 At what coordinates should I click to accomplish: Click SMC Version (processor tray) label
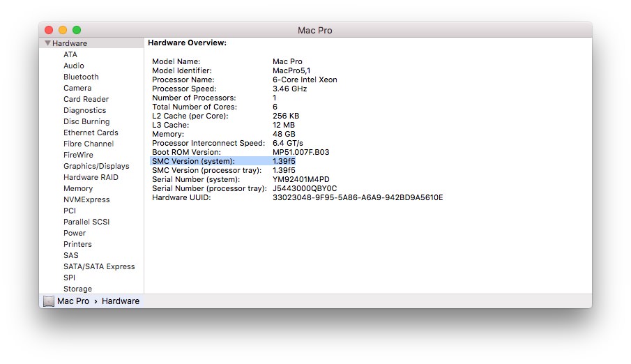click(x=207, y=170)
